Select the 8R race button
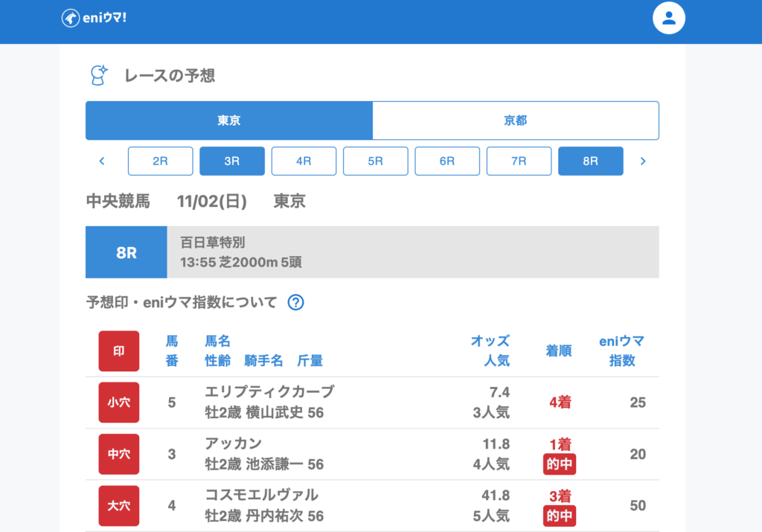The width and height of the screenshot is (762, 532). pyautogui.click(x=590, y=161)
